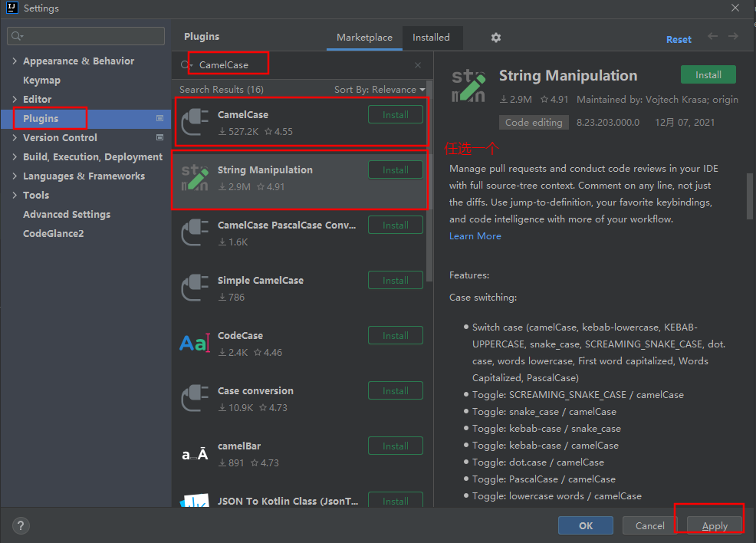Viewport: 756px width, 543px height.
Task: Open the help question mark button
Action: (x=21, y=525)
